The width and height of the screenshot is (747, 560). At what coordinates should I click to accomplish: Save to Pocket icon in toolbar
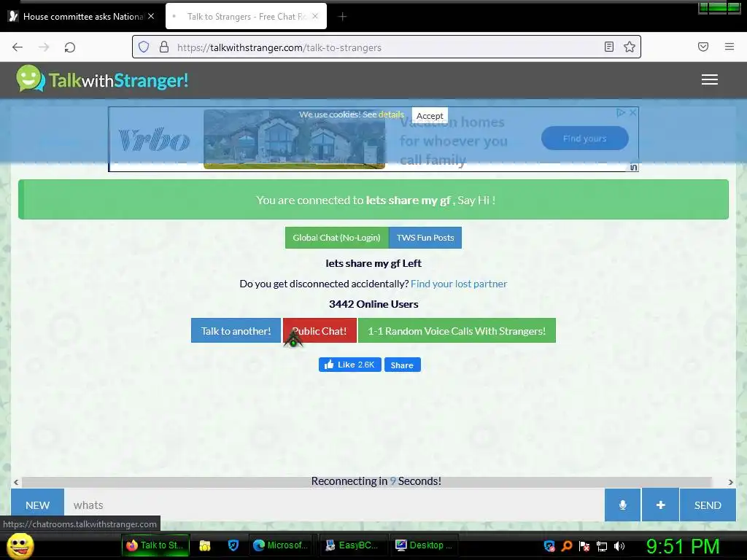pos(703,47)
